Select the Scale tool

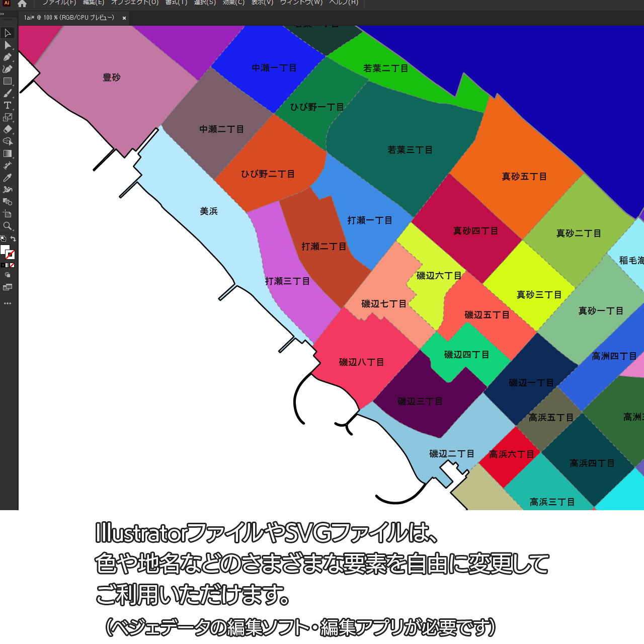click(x=8, y=118)
